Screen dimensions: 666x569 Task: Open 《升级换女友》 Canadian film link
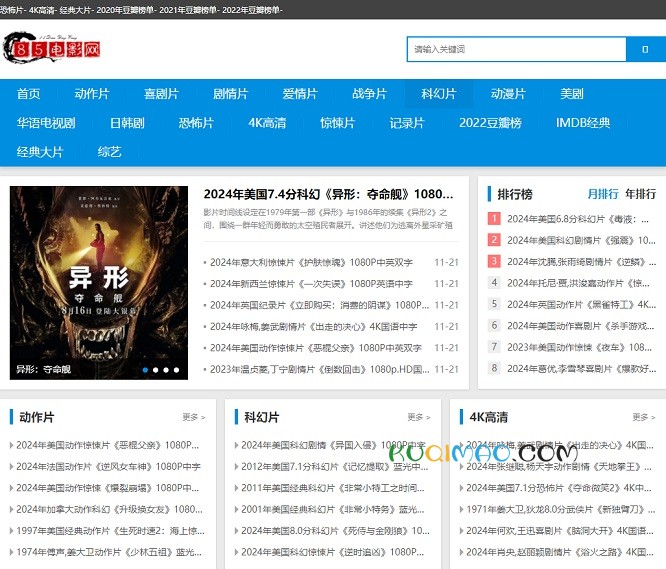point(109,509)
